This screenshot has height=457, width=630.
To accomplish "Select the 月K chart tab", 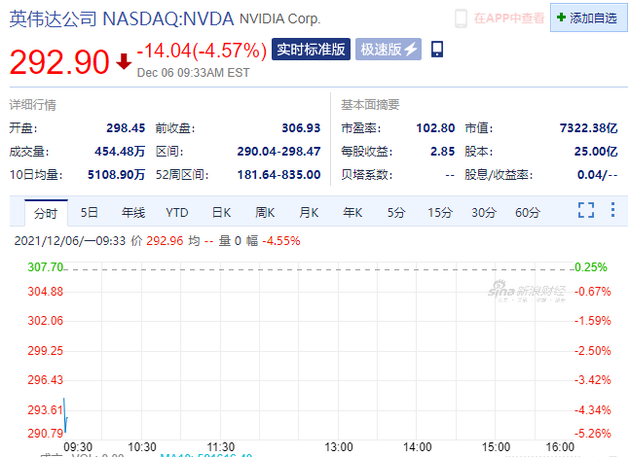I will point(309,212).
